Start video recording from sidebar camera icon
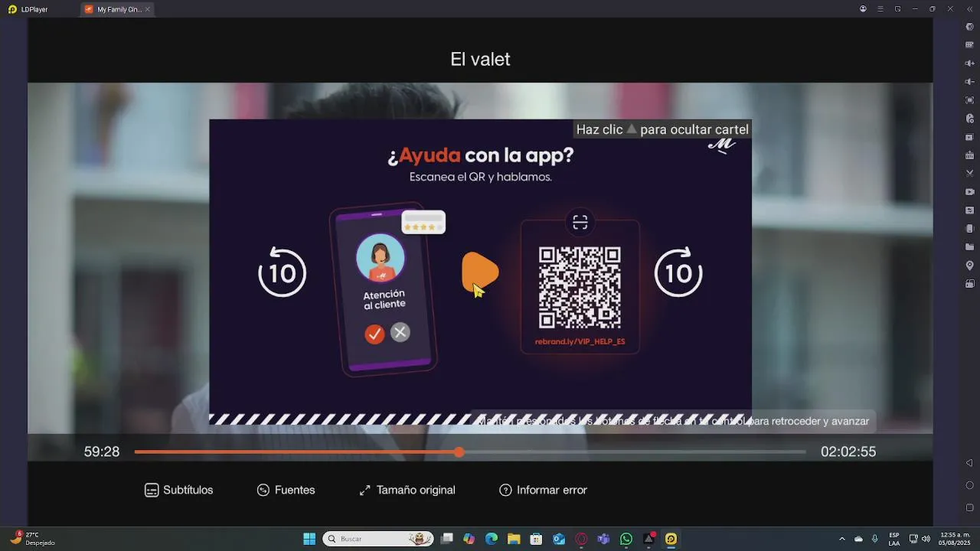 pyautogui.click(x=969, y=192)
